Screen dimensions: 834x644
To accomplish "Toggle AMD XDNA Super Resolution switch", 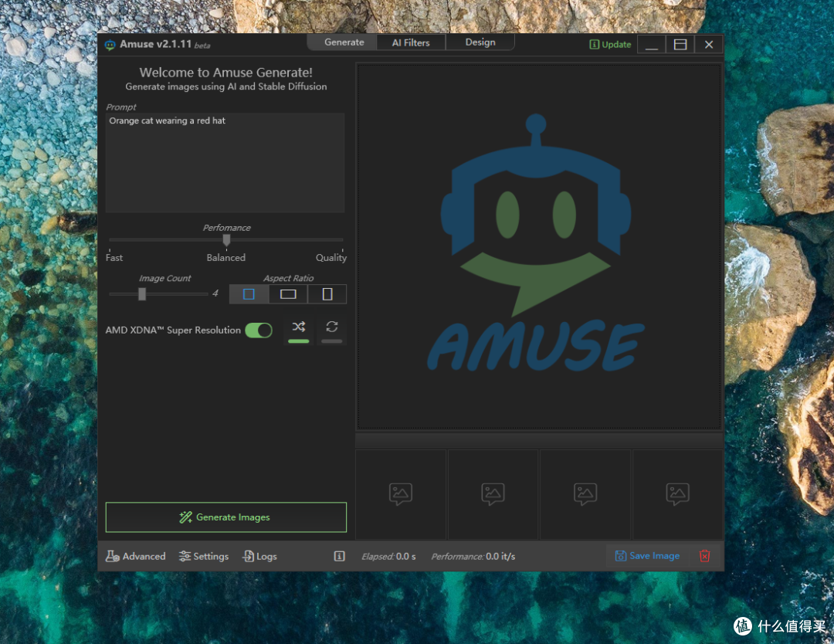I will [259, 330].
